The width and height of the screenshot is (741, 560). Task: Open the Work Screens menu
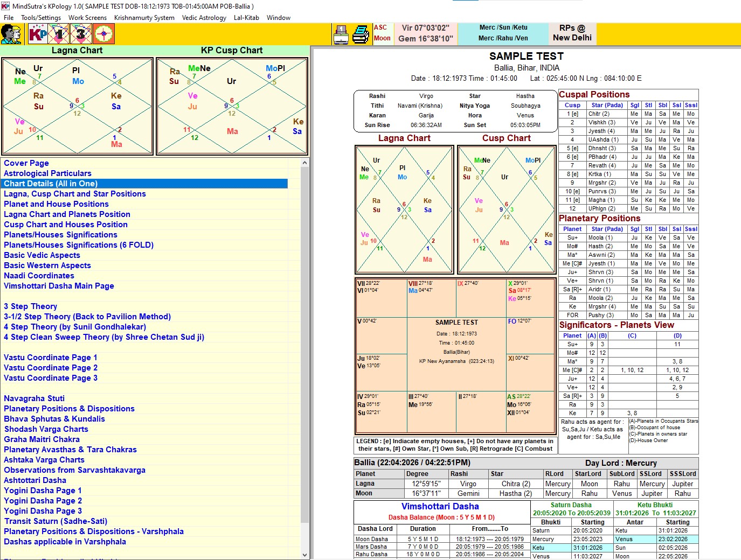pyautogui.click(x=87, y=17)
